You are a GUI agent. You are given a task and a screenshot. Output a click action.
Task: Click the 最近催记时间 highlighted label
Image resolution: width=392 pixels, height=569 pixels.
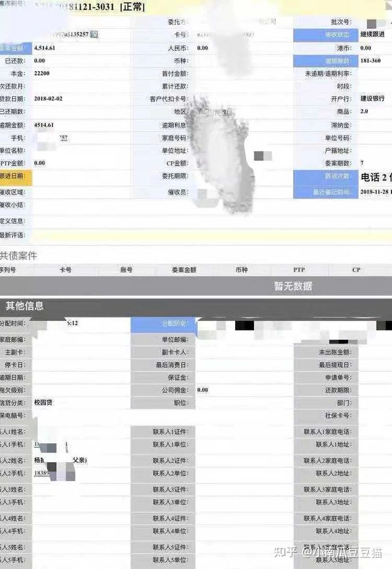(x=326, y=192)
